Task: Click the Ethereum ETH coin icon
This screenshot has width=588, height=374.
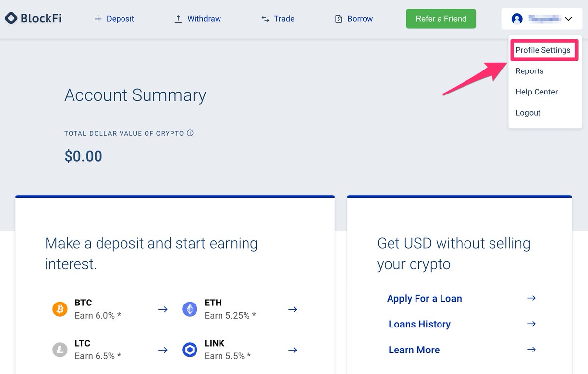Action: (x=190, y=309)
